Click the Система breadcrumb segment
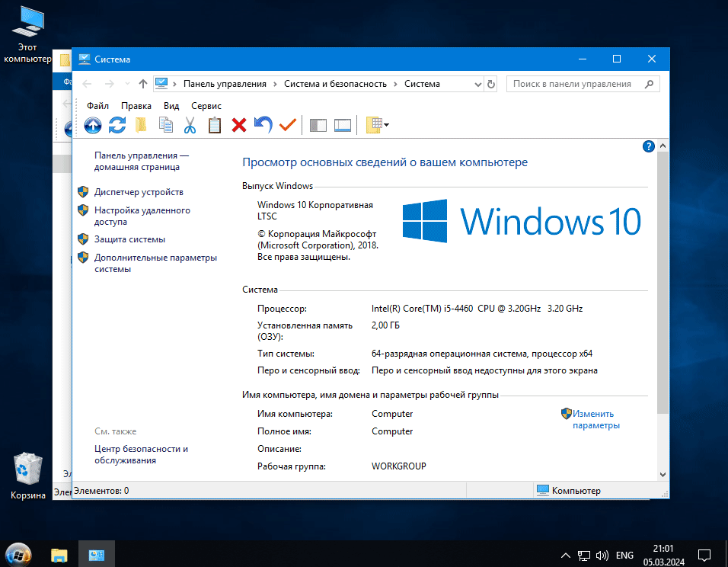Screen dimensions: 728x567 tap(422, 84)
